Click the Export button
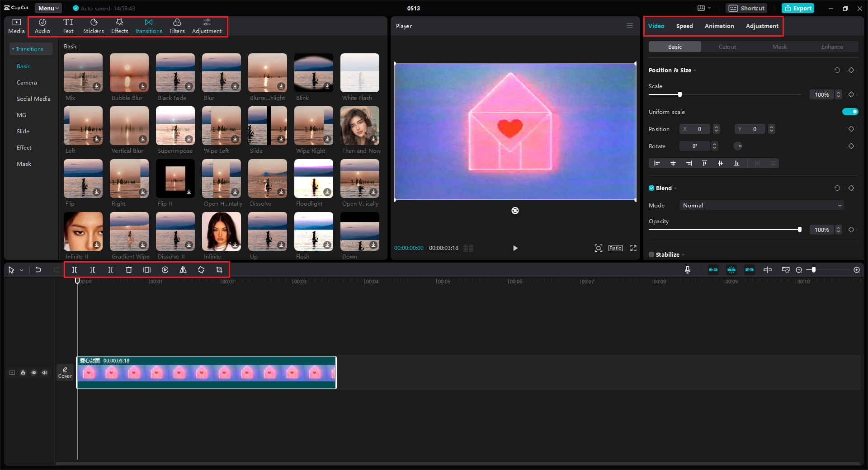 click(x=797, y=8)
